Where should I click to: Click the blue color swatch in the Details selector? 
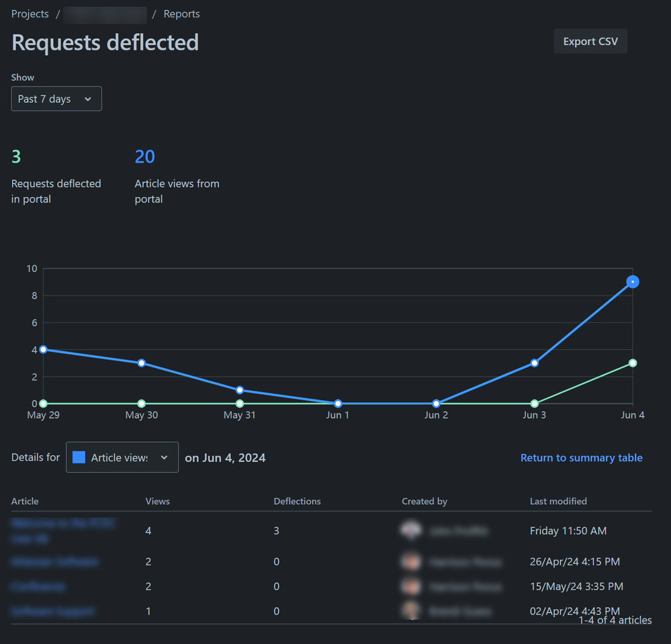(79, 457)
